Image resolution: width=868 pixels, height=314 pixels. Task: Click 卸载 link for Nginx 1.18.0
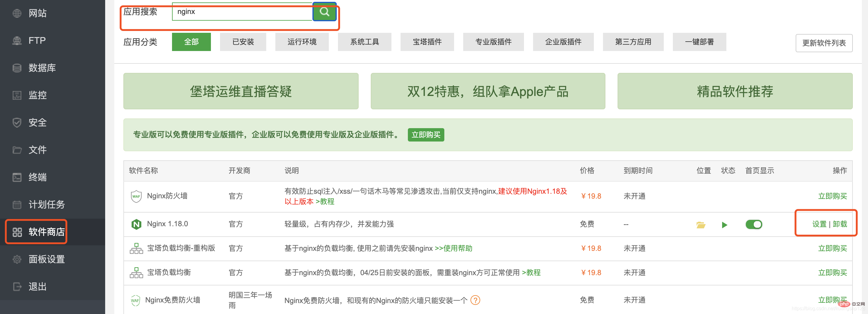pos(840,224)
